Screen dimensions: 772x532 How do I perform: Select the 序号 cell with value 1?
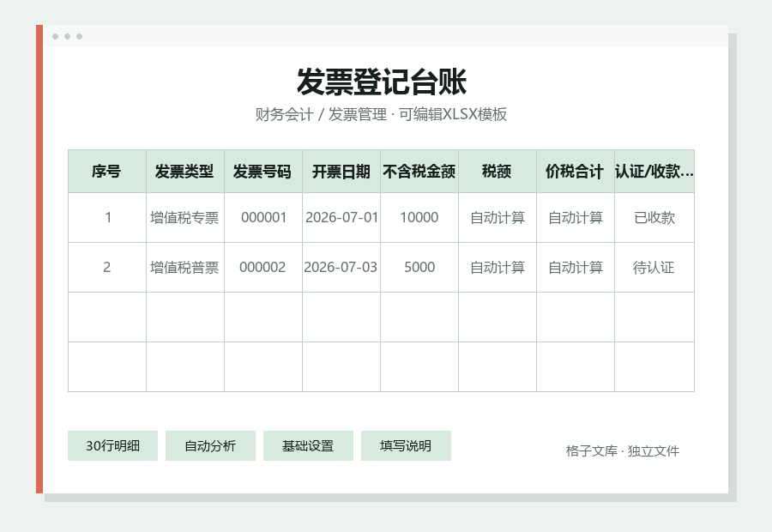[107, 218]
